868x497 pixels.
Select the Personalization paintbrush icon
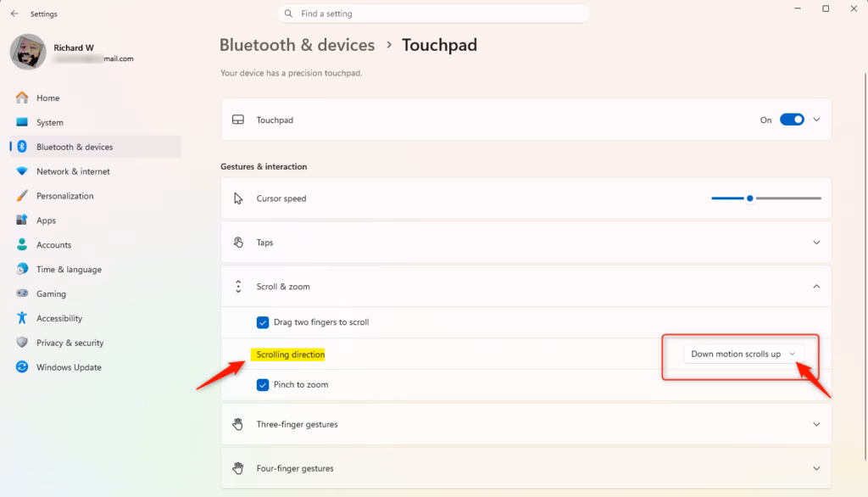22,196
